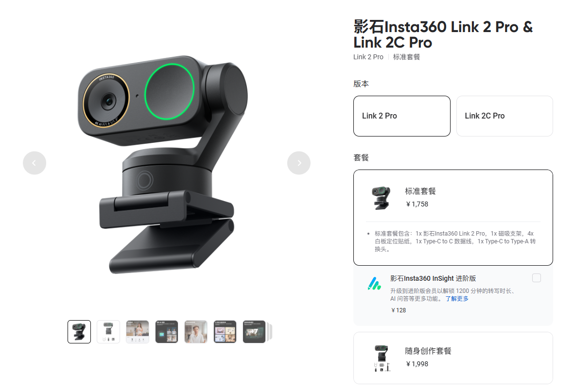Enable the InSight 进阶版 add-on checkbox
The width and height of the screenshot is (574, 392).
(536, 278)
